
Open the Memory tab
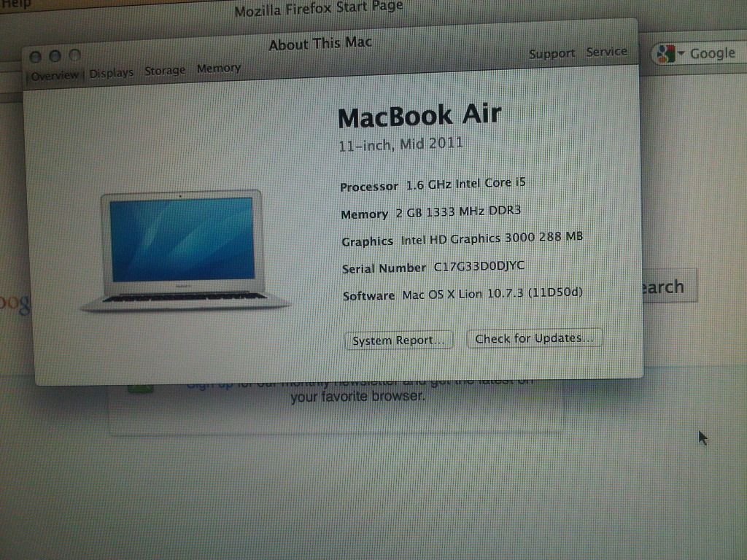point(219,69)
